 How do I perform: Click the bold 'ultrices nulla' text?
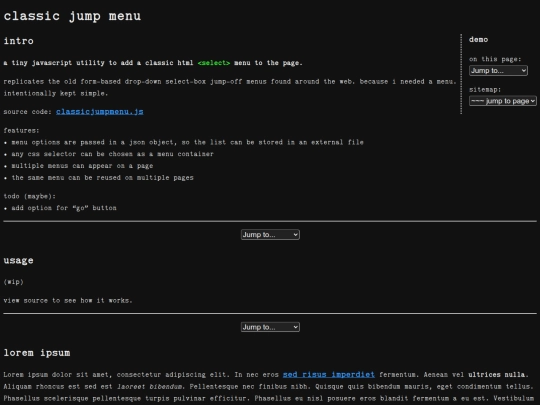pos(498,374)
